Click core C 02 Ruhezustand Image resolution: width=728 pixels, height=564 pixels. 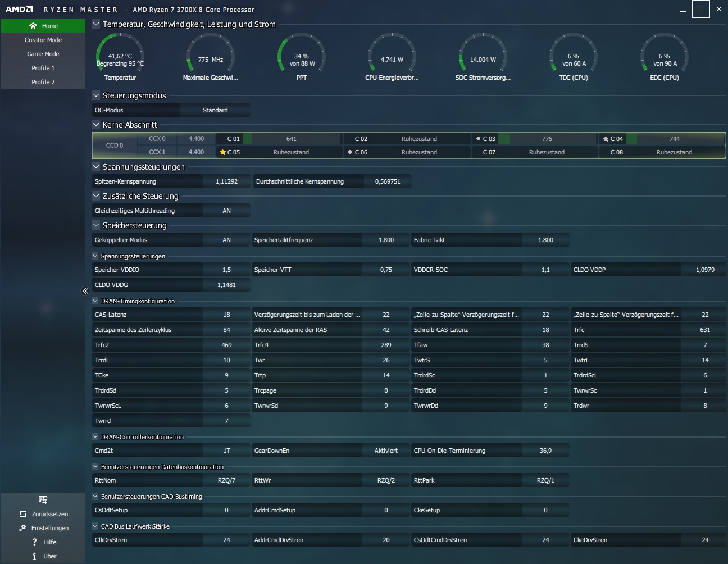[x=407, y=139]
